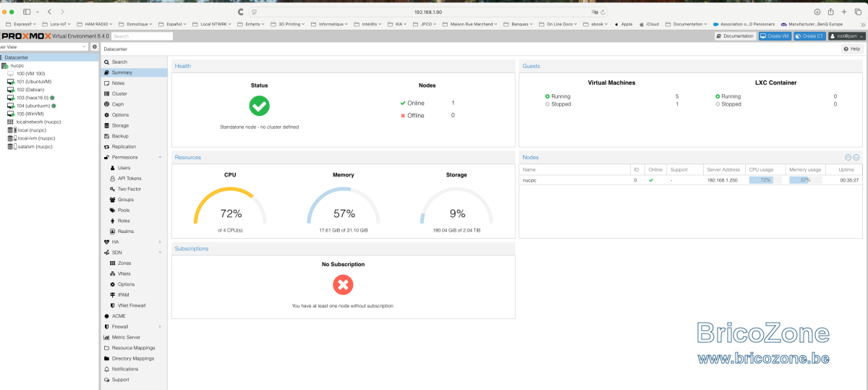
Task: Open the Support section
Action: (133, 379)
